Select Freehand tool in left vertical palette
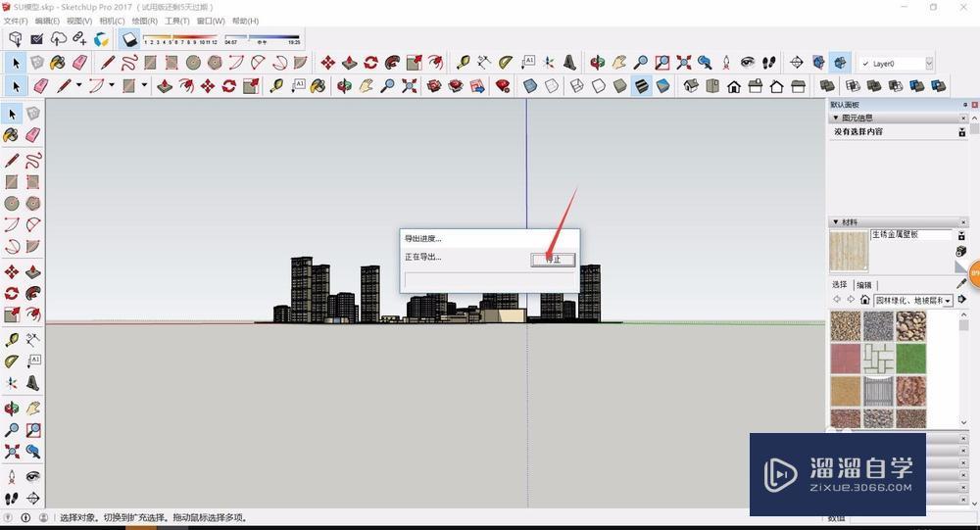Screen dimensions: 980x530 pos(33,161)
